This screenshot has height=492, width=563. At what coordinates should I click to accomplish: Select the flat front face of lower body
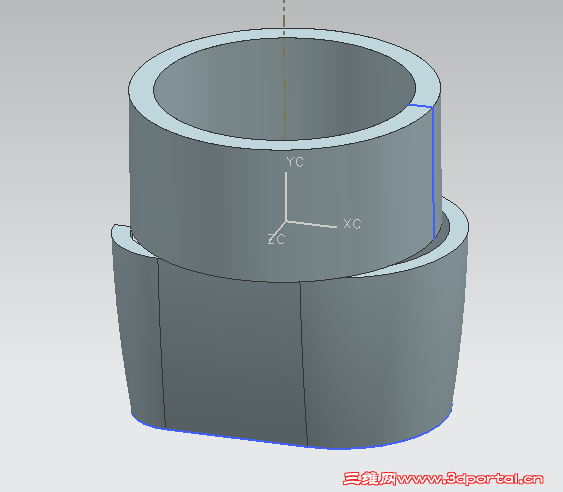[x=232, y=354]
